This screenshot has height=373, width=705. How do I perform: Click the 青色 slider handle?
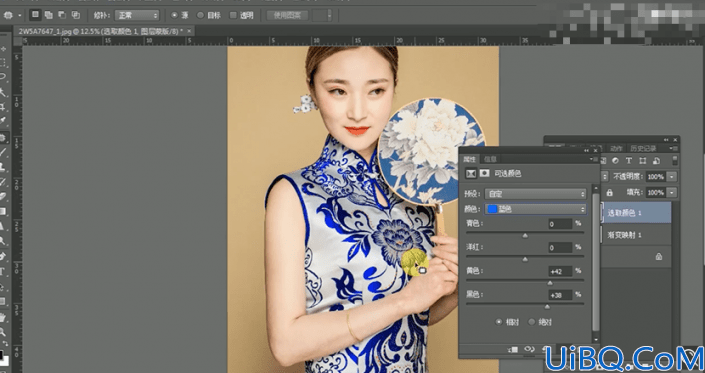[525, 235]
